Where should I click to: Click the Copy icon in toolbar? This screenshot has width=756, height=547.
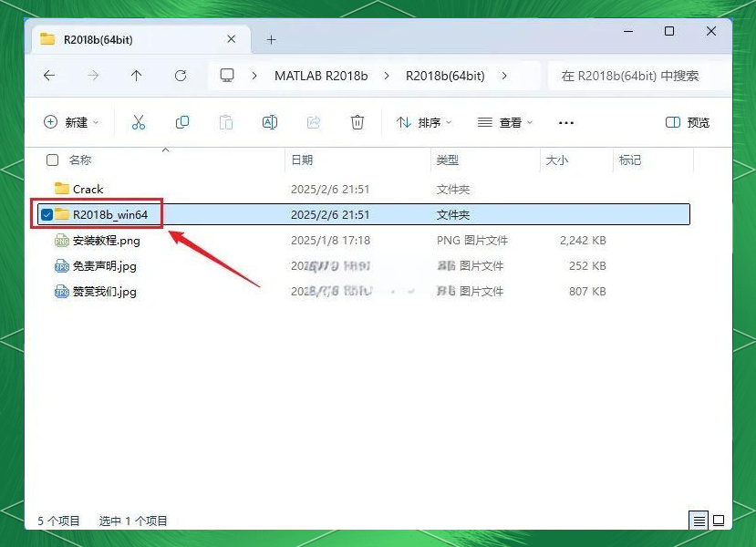(x=182, y=122)
